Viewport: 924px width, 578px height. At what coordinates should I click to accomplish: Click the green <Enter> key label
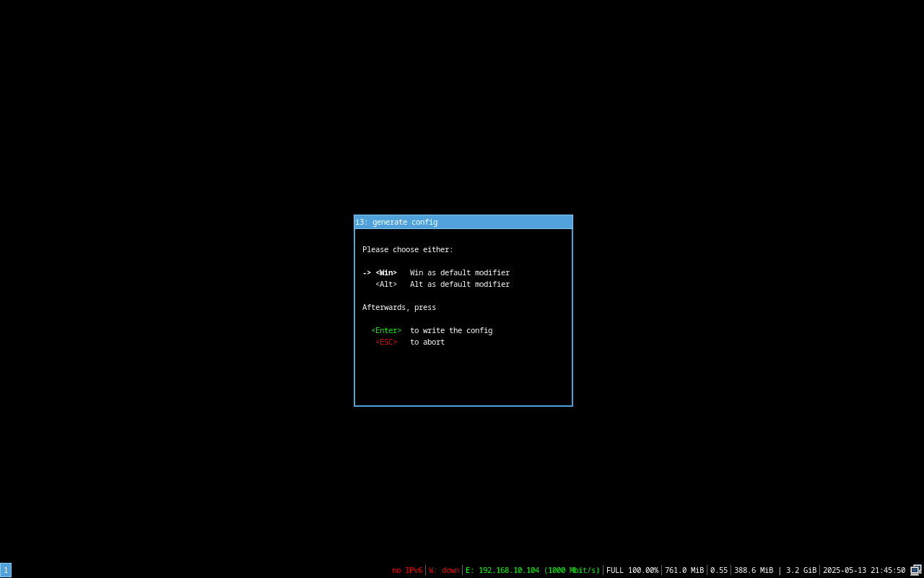coord(386,331)
